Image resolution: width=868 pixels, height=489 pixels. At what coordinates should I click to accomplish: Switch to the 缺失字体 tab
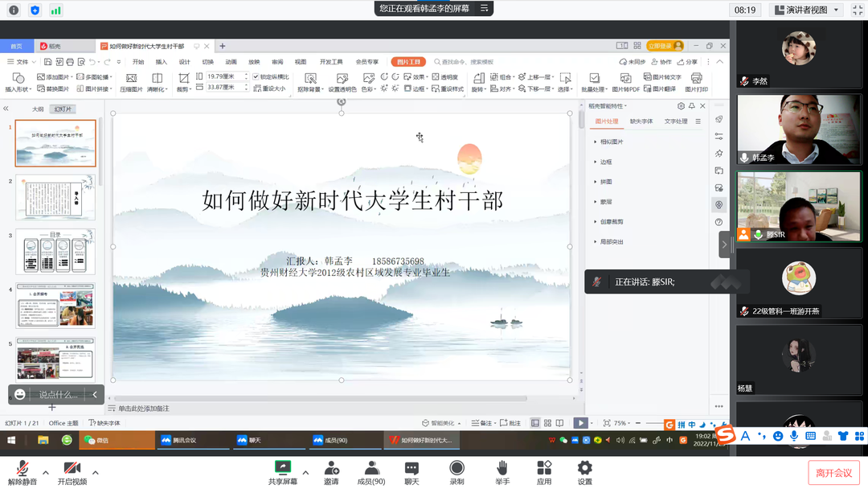click(x=641, y=121)
